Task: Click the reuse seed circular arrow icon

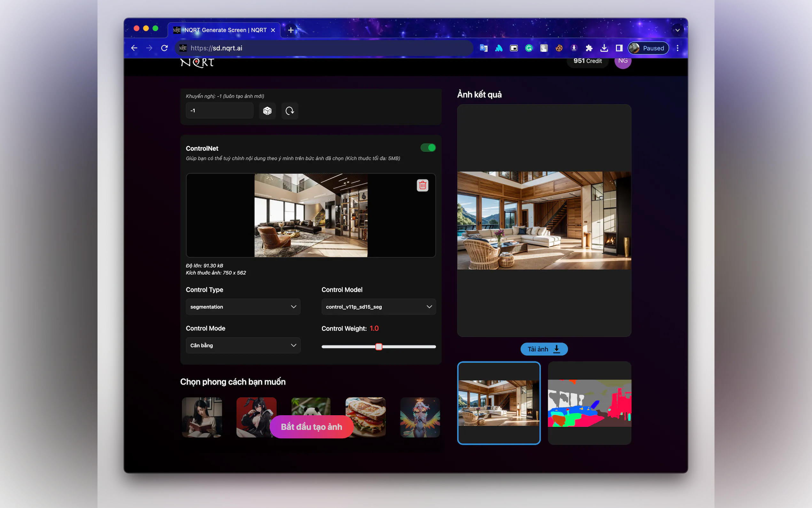Action: [290, 111]
